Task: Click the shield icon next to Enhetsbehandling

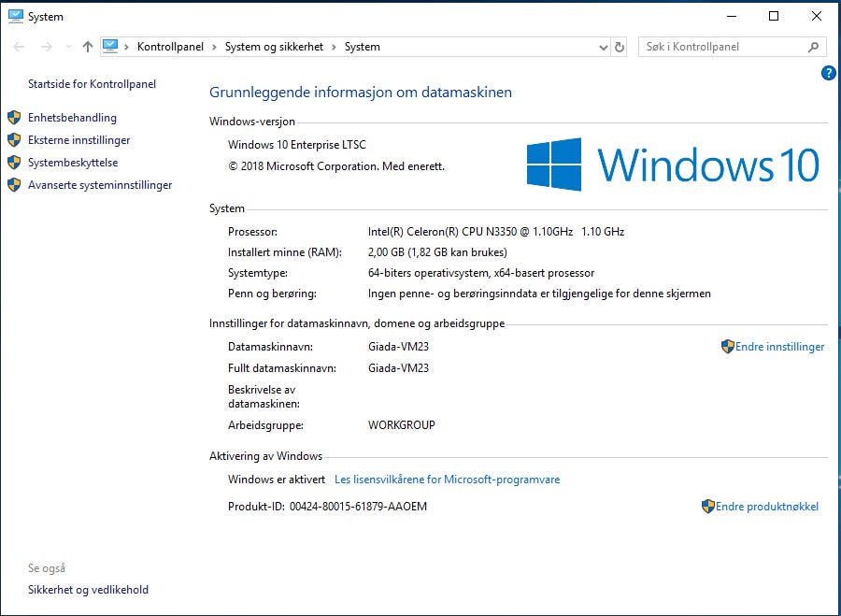Action: [14, 118]
